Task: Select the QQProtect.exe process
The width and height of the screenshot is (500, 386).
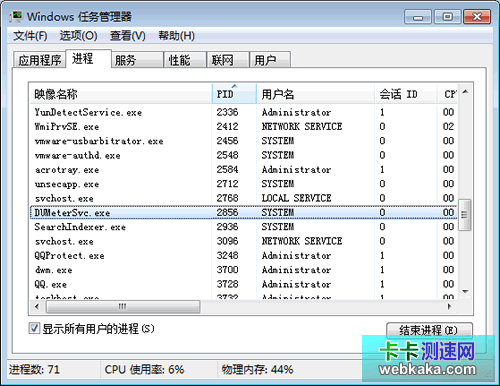Action: (243, 256)
